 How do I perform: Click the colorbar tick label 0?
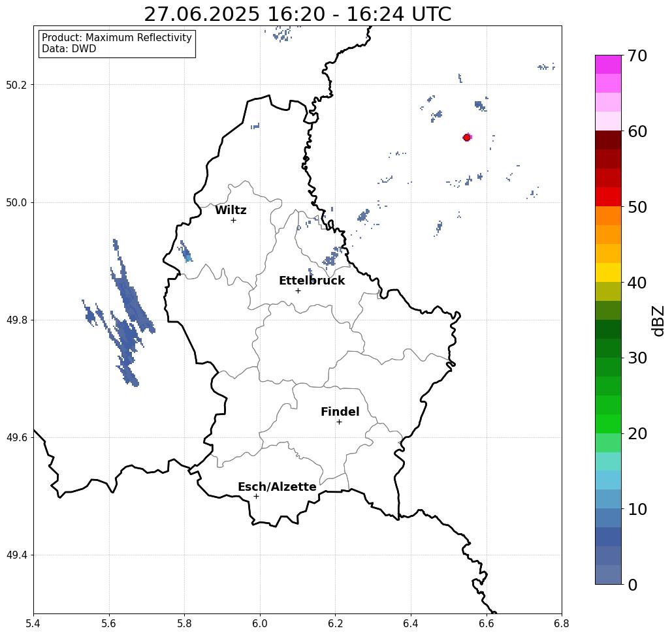(x=633, y=585)
